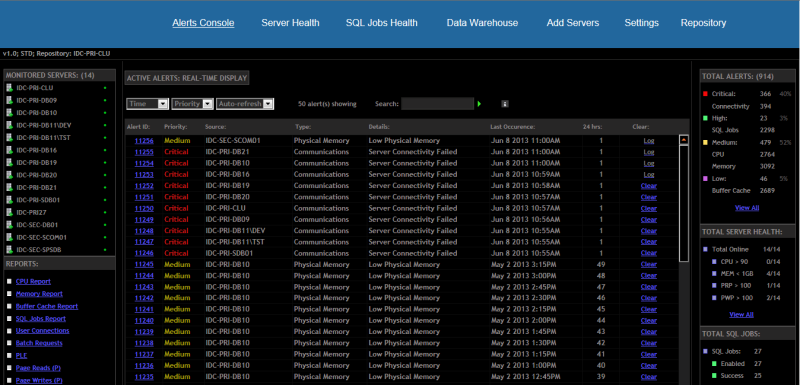The image size is (800, 385).
Task: Click IDC-SEC-SPSDB server icon
Action: (x=9, y=249)
